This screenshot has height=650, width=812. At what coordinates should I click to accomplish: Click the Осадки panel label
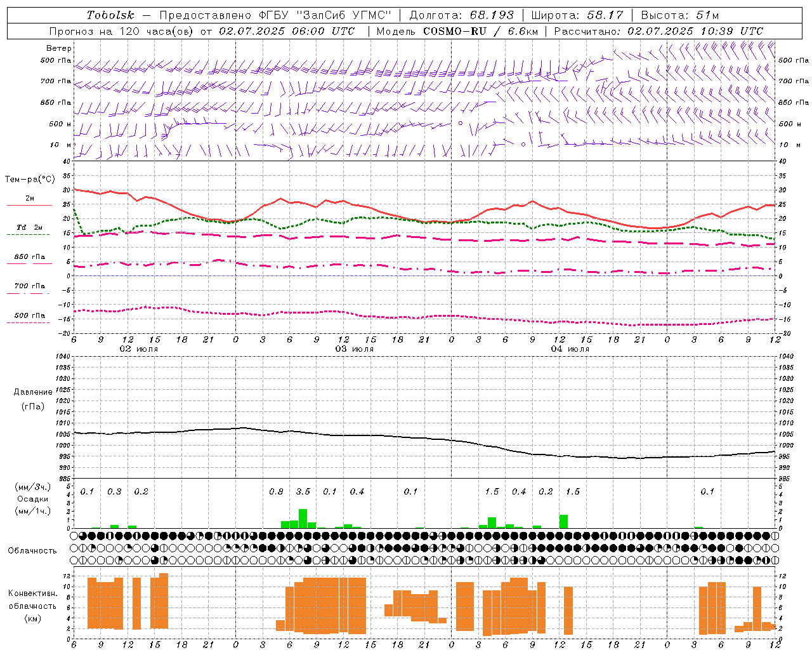pos(33,499)
